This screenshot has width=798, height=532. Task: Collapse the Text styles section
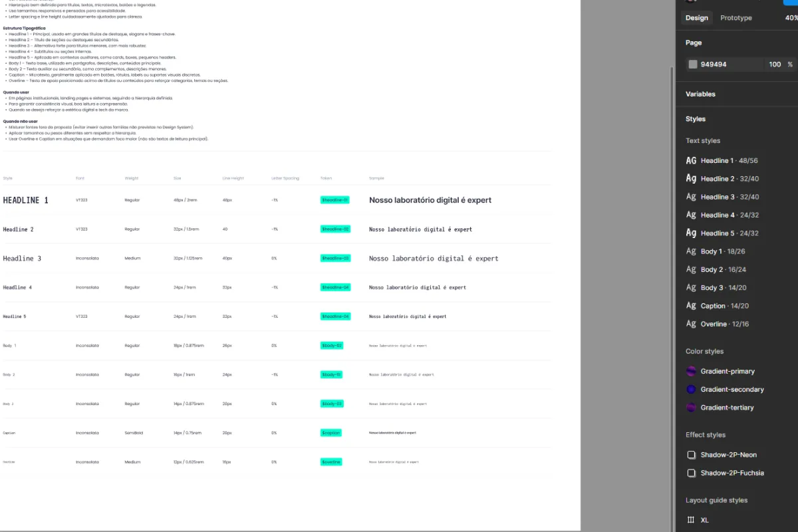point(703,140)
